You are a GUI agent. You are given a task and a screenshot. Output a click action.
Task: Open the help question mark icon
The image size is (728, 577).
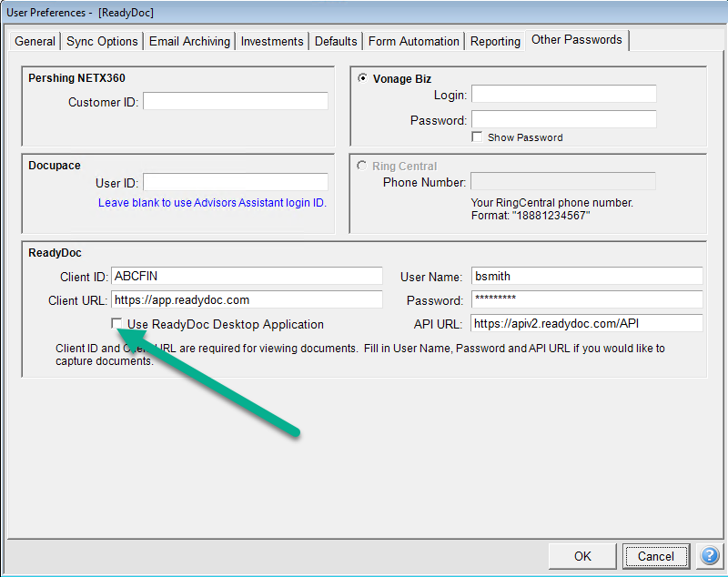tap(710, 556)
